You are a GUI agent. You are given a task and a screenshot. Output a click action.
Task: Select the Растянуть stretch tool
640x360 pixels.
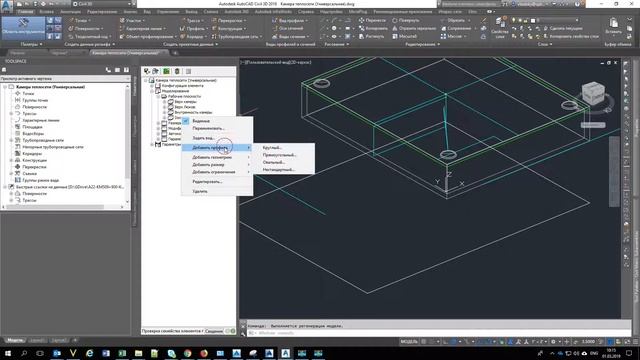click(x=371, y=36)
